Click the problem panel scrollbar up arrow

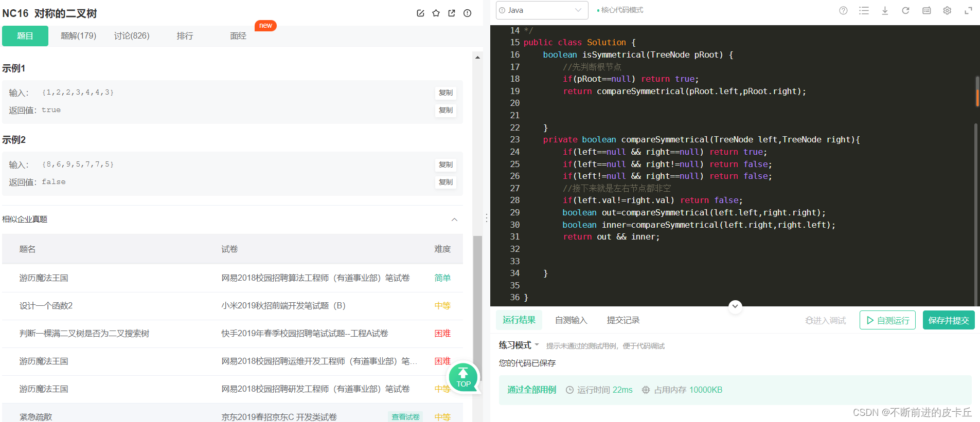point(477,57)
